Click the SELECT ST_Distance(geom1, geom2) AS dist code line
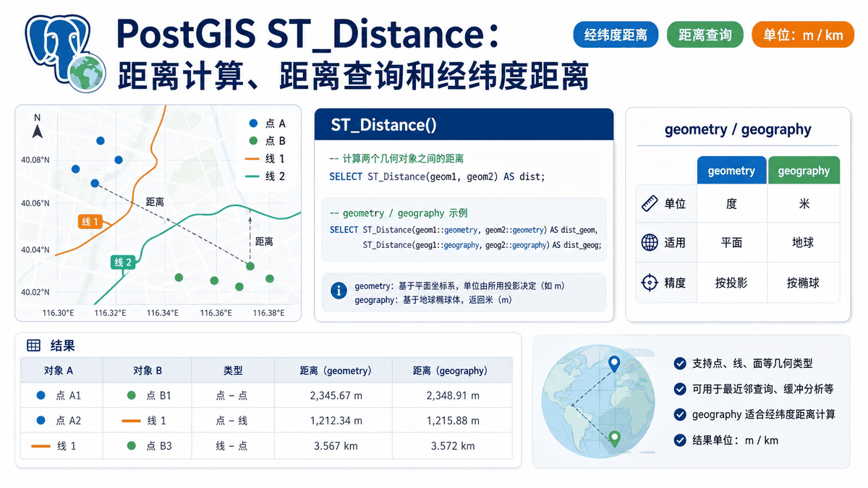This screenshot has width=868, height=488. (x=437, y=176)
